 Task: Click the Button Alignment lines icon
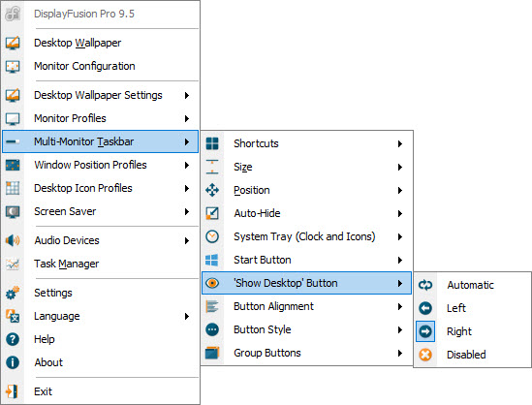point(212,306)
